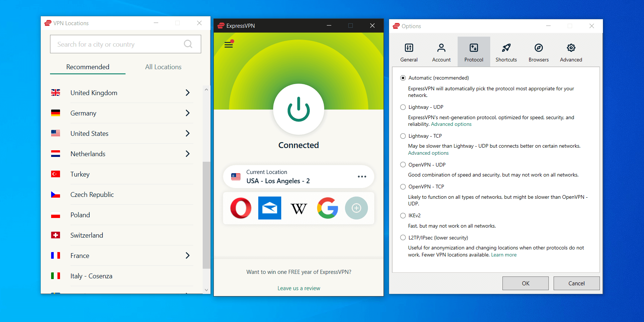Open the Account options tab
The height and width of the screenshot is (322, 644).
[x=441, y=52]
